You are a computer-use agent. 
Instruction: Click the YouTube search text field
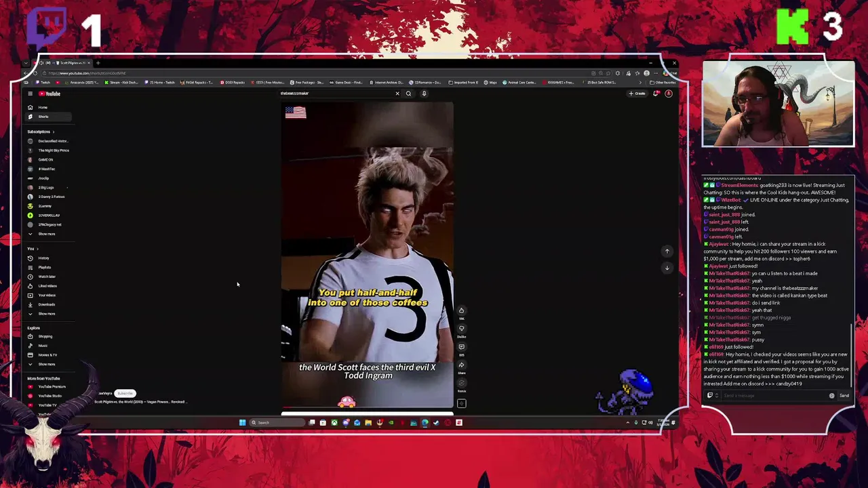tap(337, 94)
